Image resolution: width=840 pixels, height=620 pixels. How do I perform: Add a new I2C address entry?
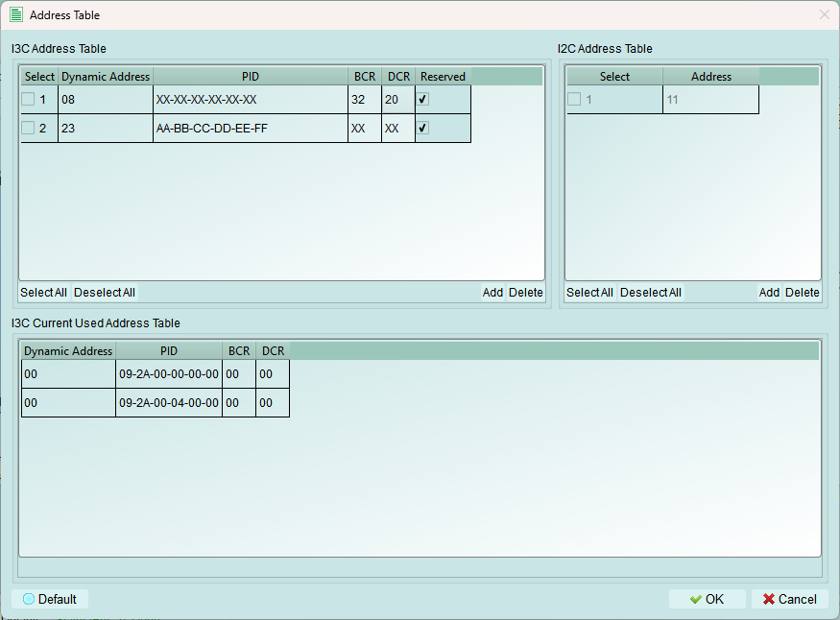click(x=769, y=293)
